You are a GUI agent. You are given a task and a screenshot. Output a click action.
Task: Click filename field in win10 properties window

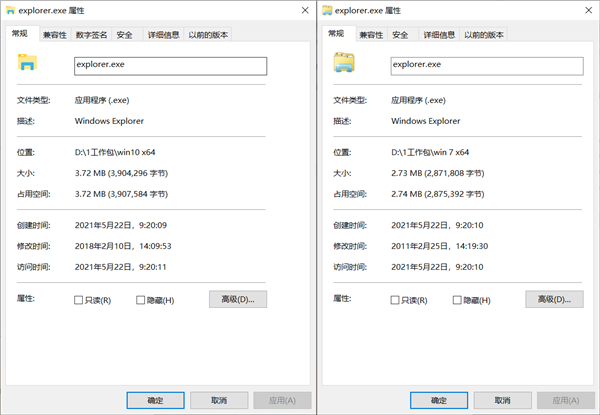[170, 66]
